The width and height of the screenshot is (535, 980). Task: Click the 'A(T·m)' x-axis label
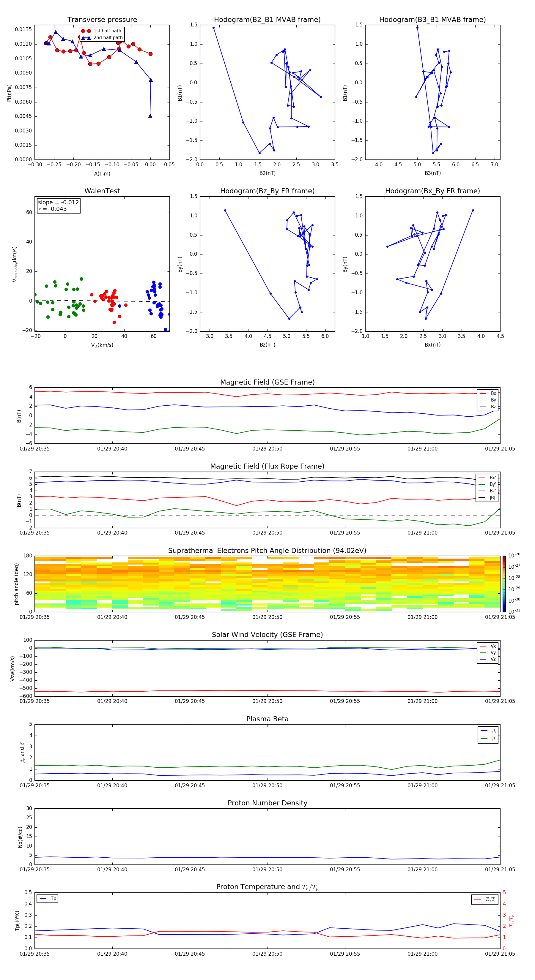click(102, 173)
